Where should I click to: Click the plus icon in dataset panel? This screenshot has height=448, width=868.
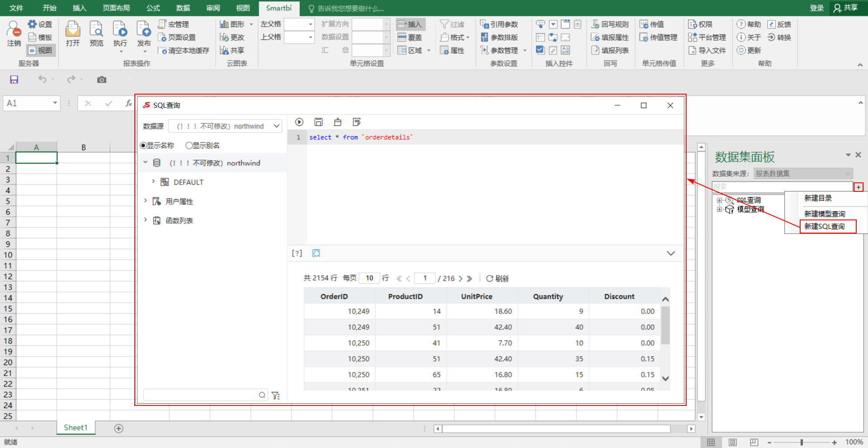(859, 187)
